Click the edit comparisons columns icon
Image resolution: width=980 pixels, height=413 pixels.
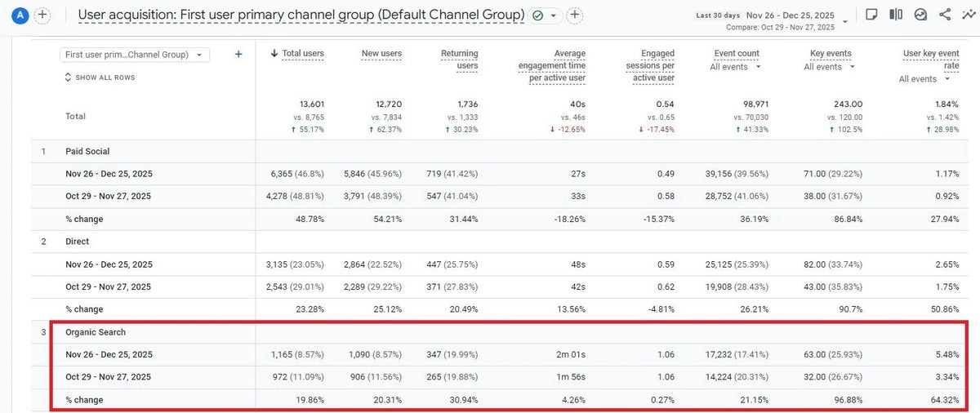896,15
